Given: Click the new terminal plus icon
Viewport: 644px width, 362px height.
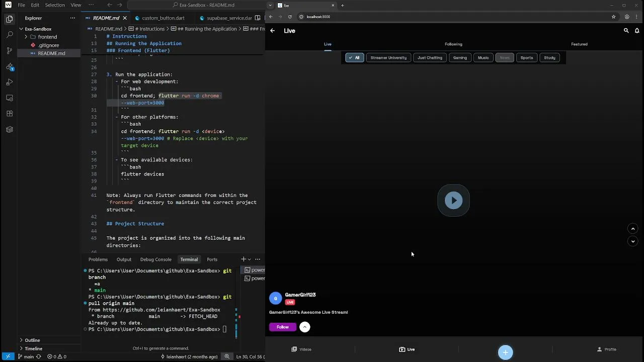Looking at the screenshot, I should coord(244,259).
